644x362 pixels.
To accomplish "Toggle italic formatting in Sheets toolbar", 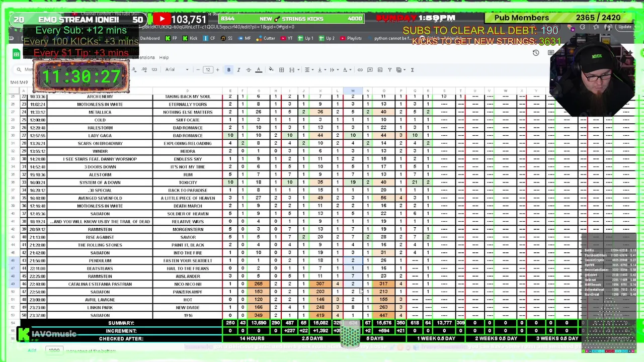I will (x=238, y=70).
